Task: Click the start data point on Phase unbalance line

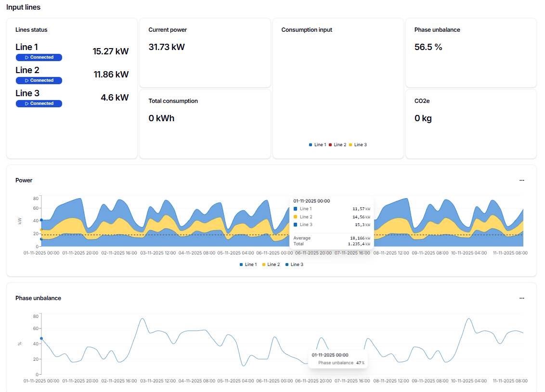Action: tap(41, 339)
